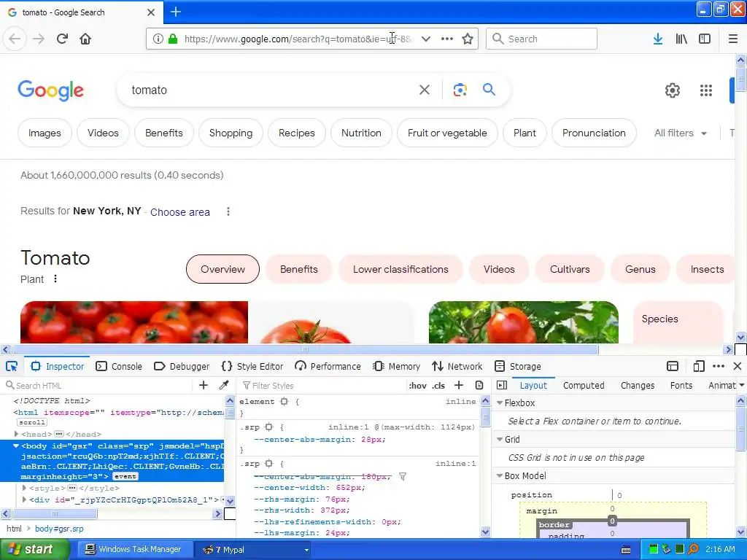Search by image with Google Lens icon
This screenshot has width=747, height=560.
(460, 90)
